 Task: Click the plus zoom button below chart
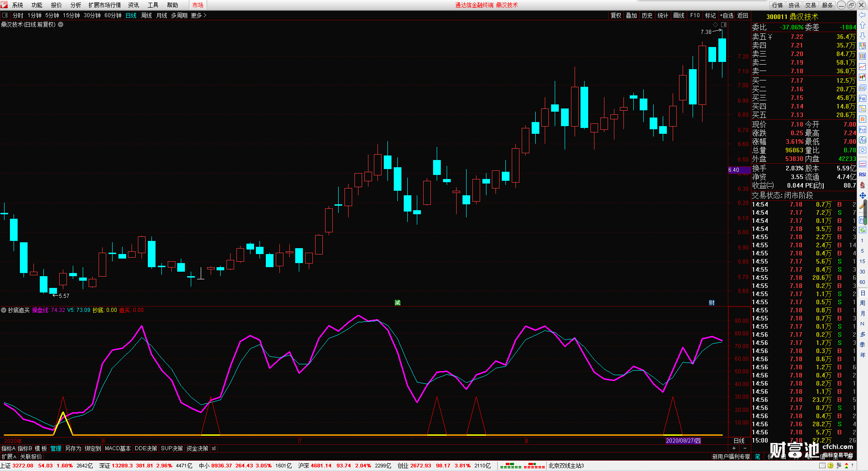[734, 448]
